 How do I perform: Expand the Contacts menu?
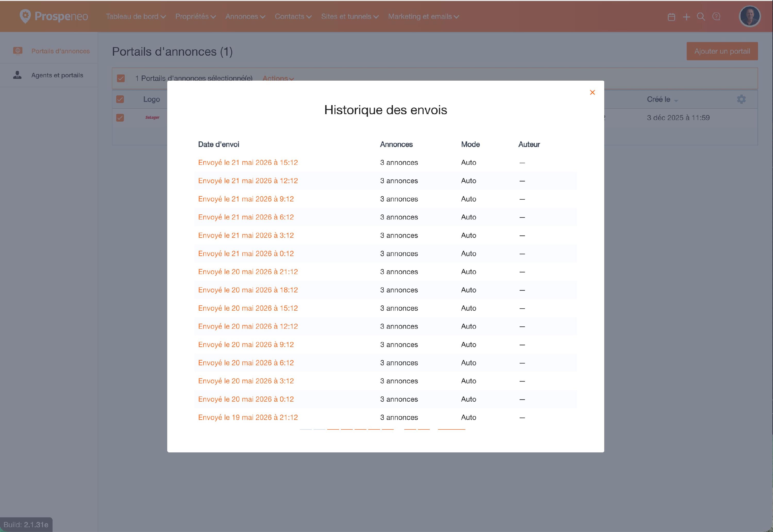tap(293, 16)
